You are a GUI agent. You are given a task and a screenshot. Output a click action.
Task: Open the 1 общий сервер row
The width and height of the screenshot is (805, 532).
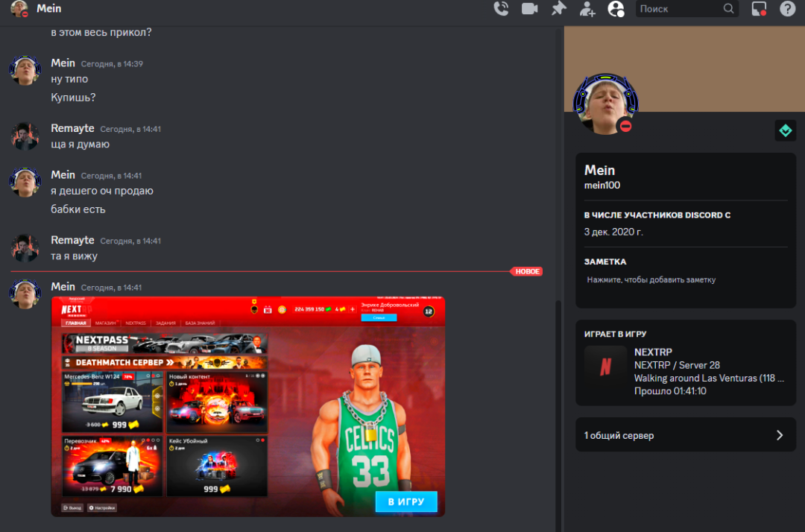tap(686, 435)
